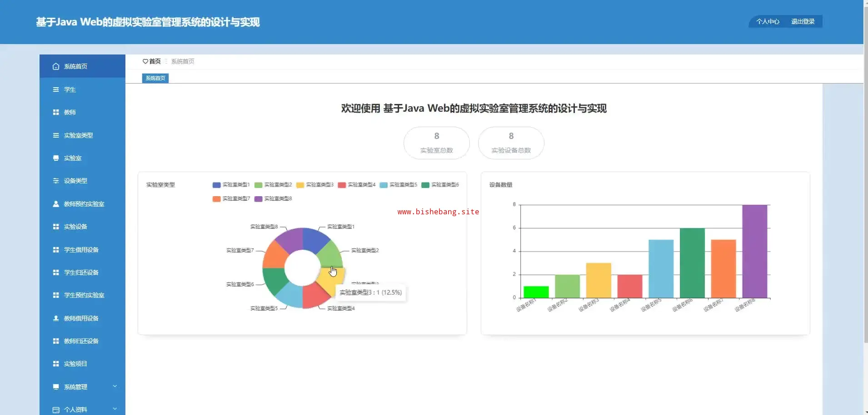Click the user icon beside 教师借用设备

click(x=56, y=318)
